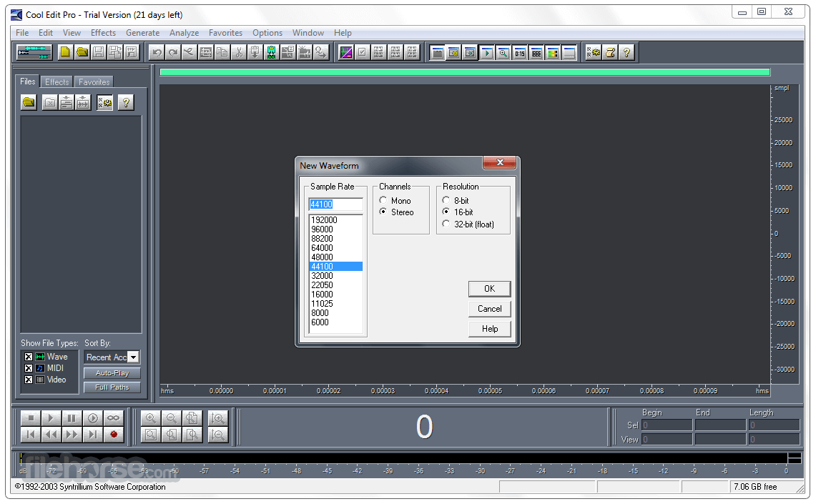Create a new file with yellow page icon
The height and width of the screenshot is (504, 816).
(65, 52)
